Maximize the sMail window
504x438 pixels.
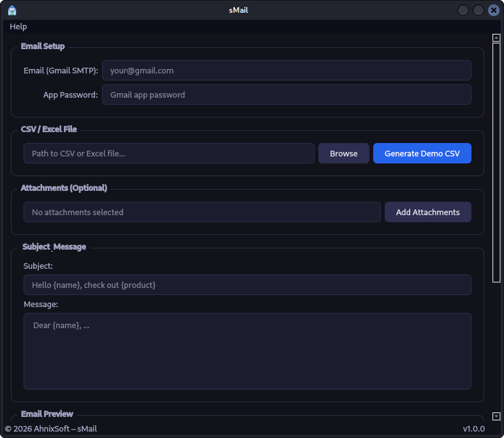point(478,10)
